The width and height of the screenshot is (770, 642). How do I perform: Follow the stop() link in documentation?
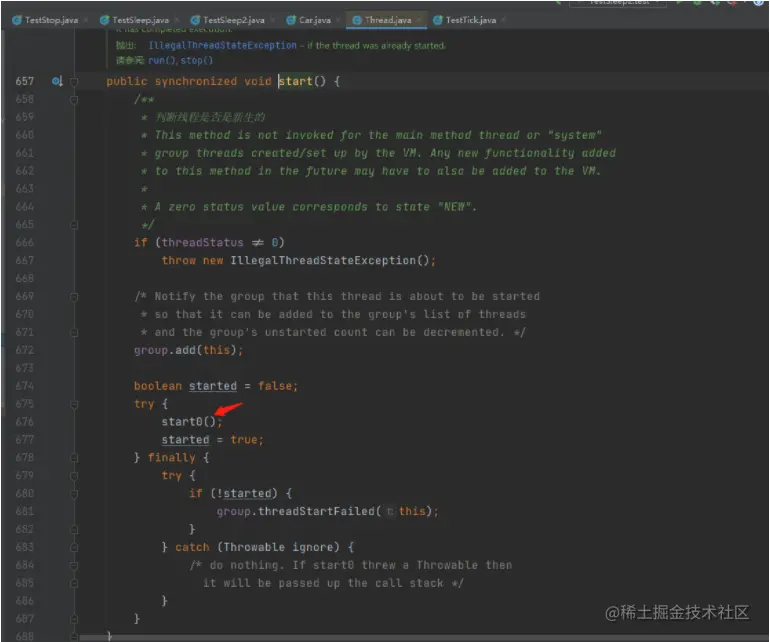pyautogui.click(x=196, y=60)
